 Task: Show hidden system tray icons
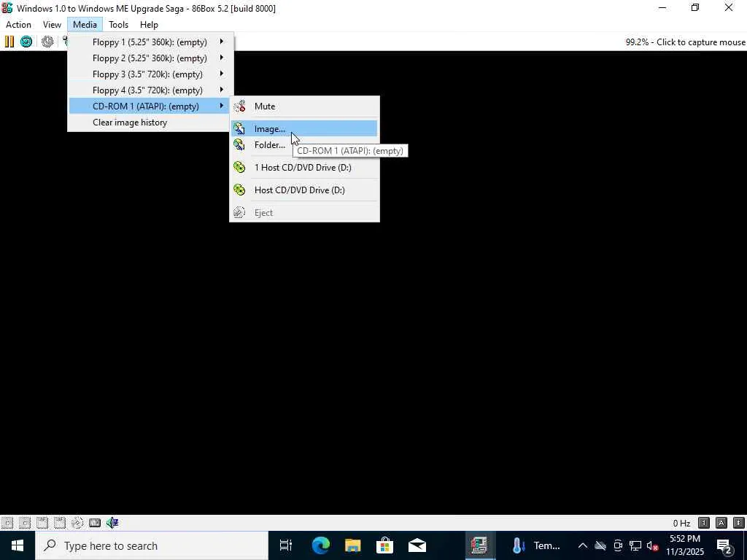click(583, 545)
